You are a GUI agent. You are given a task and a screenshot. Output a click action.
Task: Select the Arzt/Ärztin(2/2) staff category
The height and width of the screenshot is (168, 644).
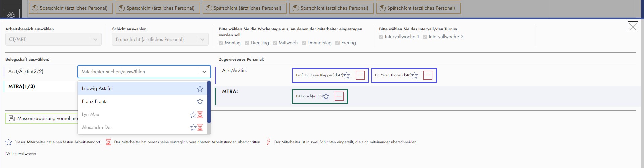click(x=26, y=71)
